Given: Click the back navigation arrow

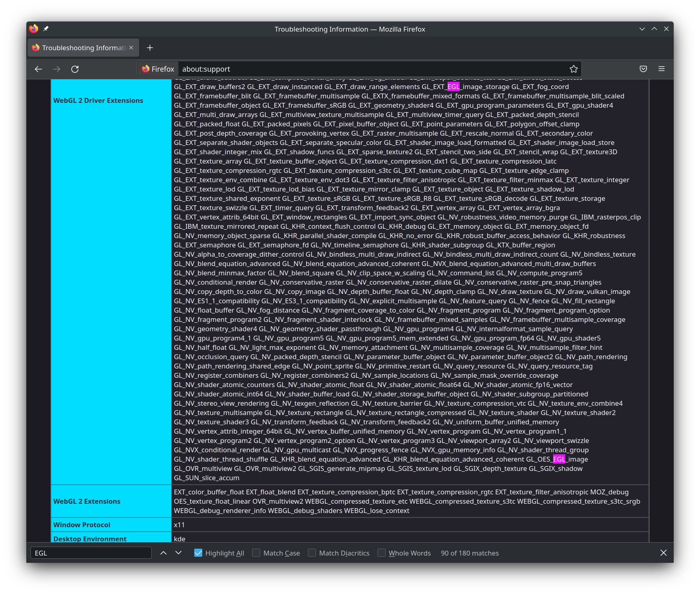Looking at the screenshot, I should tap(38, 69).
